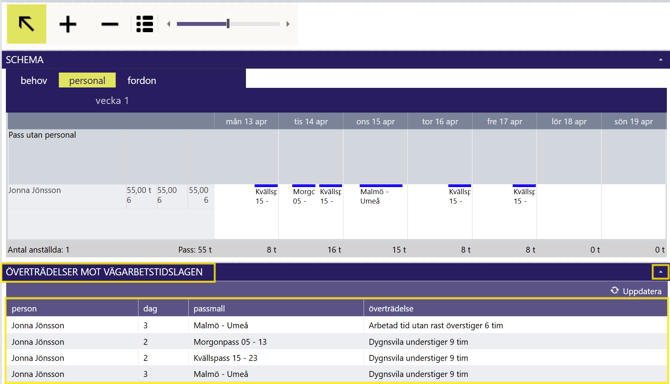This screenshot has width=670, height=384.
Task: Collapse the Överträdelser mot vägarbetstidslagen panel
Action: click(x=661, y=272)
